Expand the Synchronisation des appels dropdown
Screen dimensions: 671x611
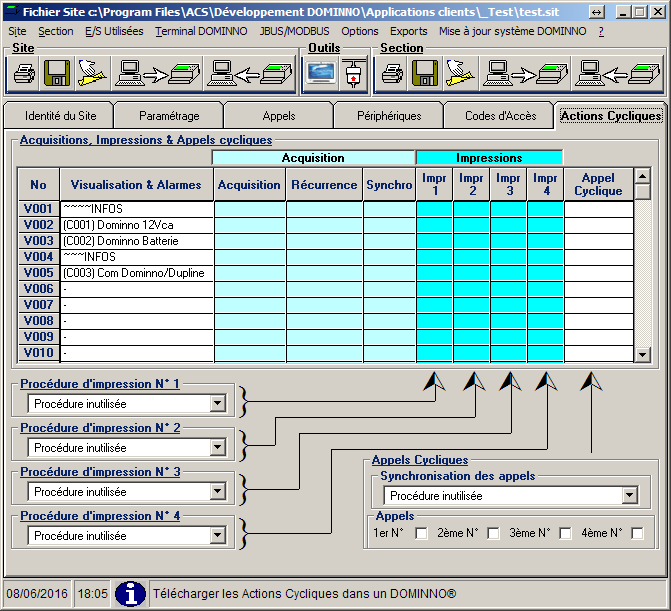629,496
